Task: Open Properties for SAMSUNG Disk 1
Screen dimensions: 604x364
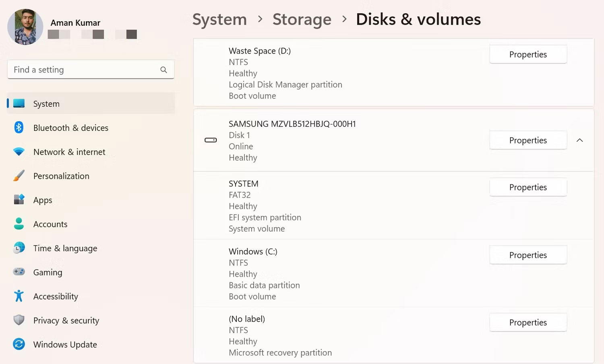Action: pos(528,140)
